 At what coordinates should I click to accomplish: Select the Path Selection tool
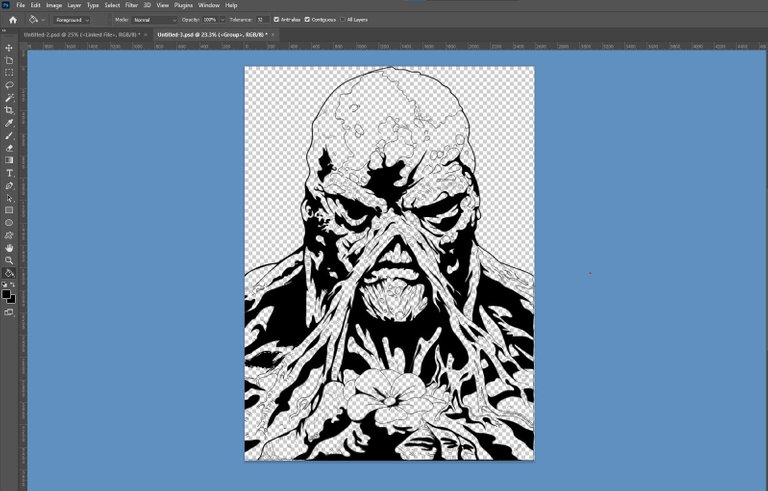point(9,198)
